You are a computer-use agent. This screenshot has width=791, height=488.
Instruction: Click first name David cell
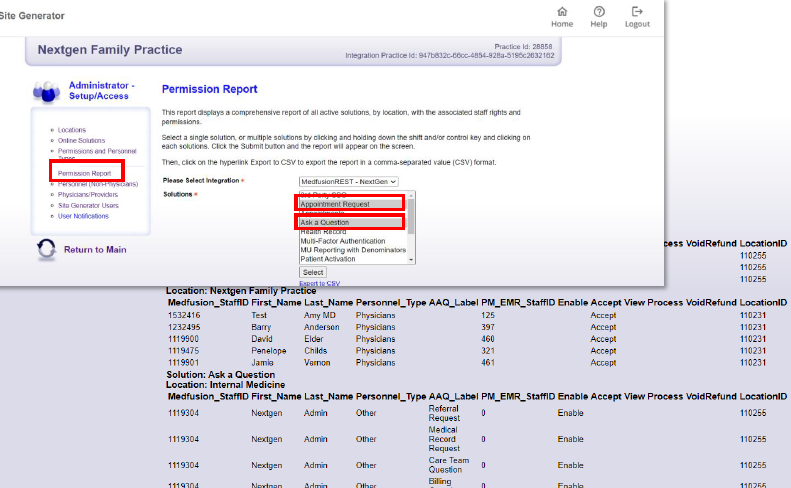[x=262, y=339]
